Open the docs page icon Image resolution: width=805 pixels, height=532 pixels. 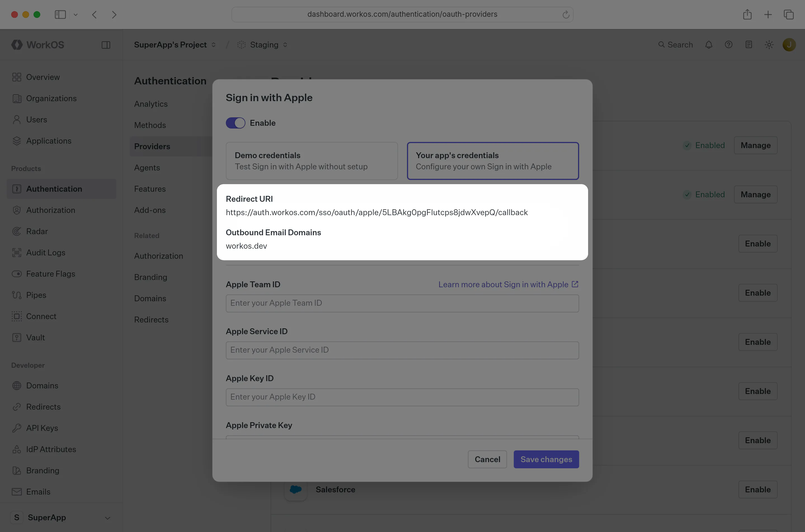coord(749,44)
